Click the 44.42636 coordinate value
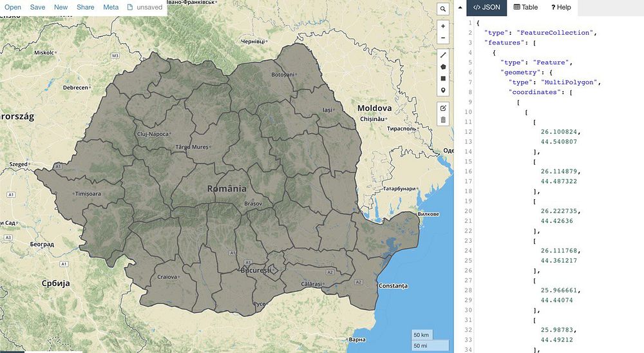 coord(556,221)
